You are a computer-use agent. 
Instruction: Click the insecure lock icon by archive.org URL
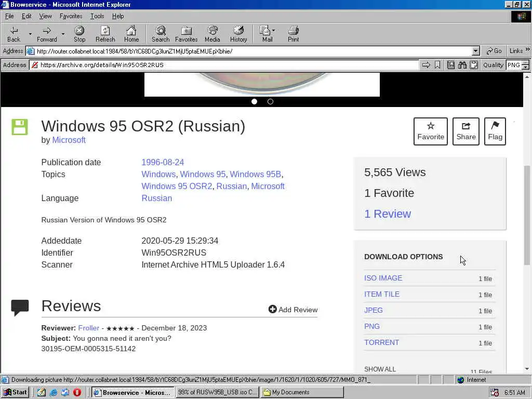(34, 65)
